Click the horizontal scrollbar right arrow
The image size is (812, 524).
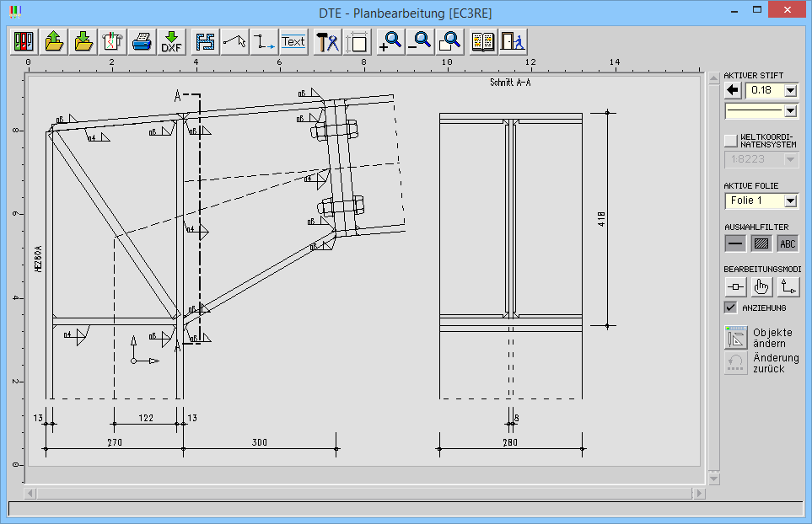(x=699, y=493)
